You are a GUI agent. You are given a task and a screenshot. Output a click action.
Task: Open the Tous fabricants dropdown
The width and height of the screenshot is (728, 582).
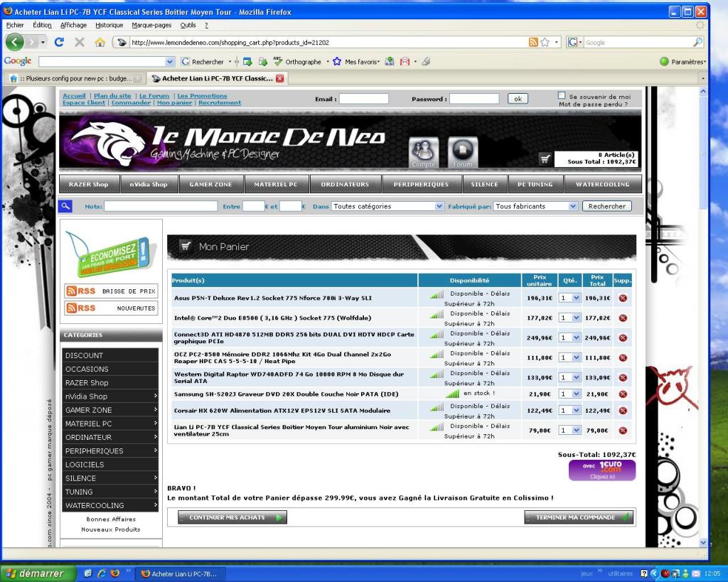535,206
